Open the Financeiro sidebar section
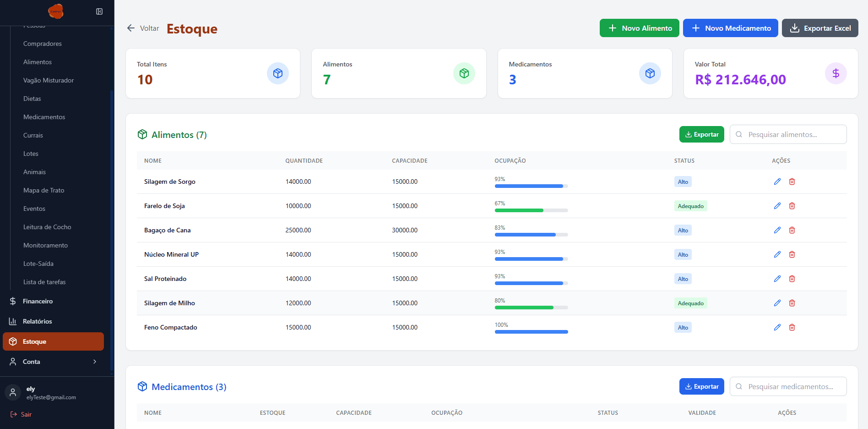 (38, 301)
